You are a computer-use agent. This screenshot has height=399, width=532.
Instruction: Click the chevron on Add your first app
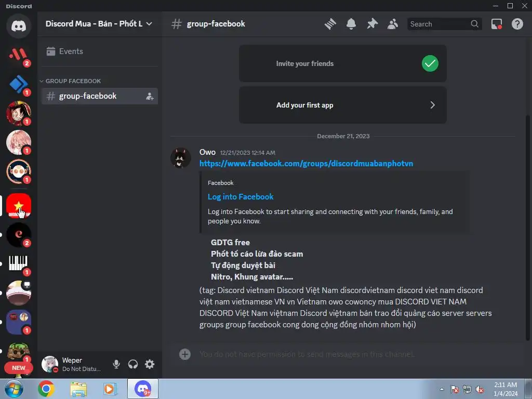click(432, 105)
